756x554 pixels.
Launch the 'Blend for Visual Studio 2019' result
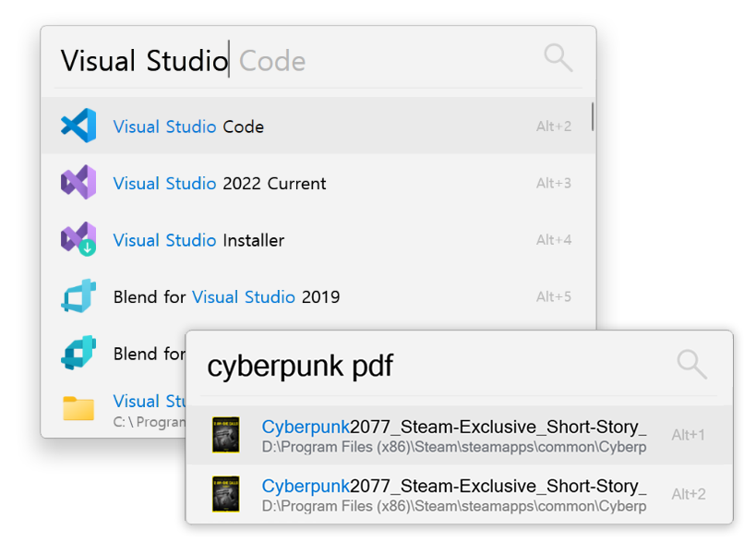point(226,296)
